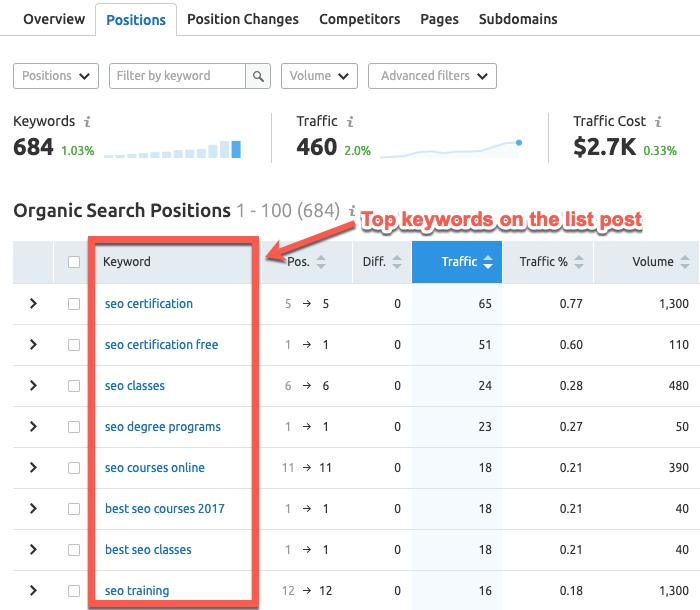The image size is (700, 610).
Task: Check the select-all checkbox in table header
Action: click(x=74, y=262)
